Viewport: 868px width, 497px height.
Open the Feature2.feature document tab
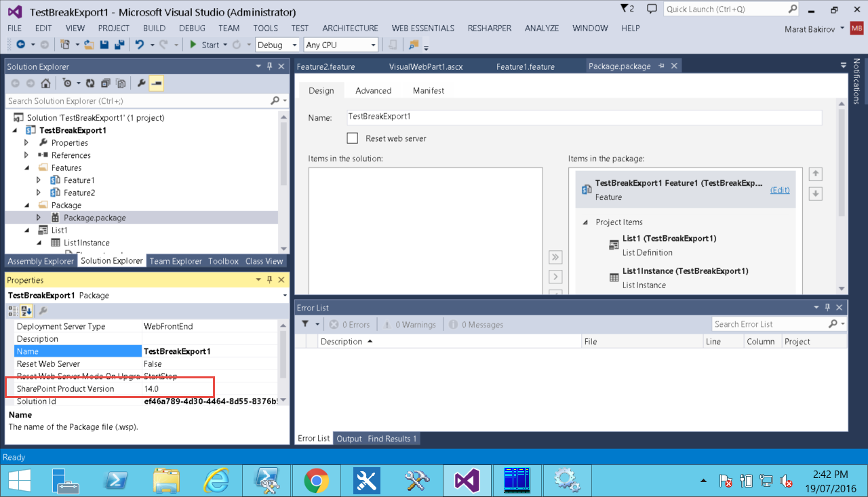[325, 66]
